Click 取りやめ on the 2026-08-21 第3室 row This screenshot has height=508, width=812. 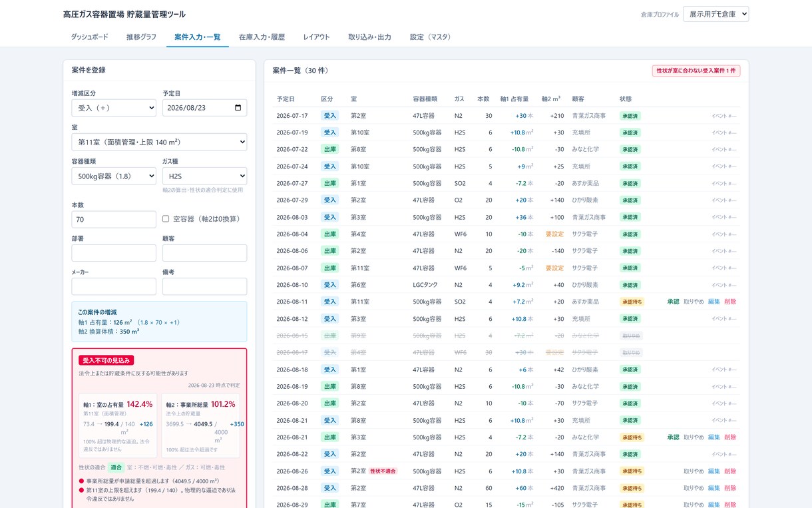(694, 437)
